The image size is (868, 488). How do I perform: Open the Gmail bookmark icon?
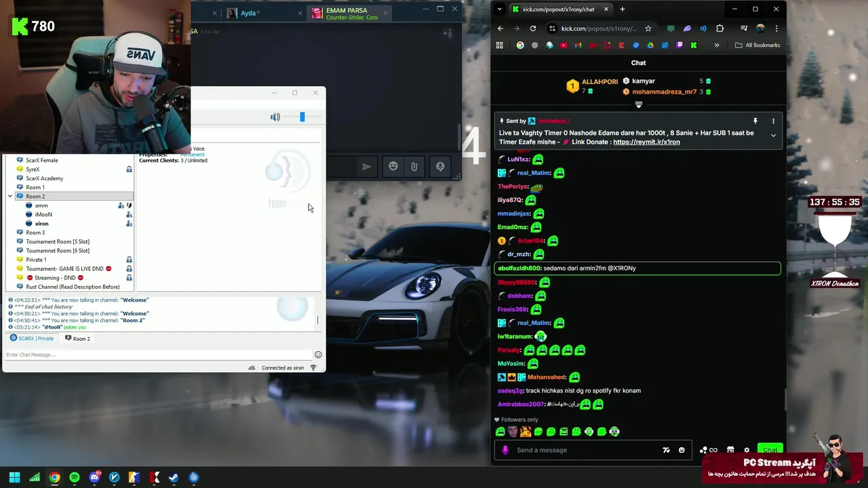pos(578,45)
